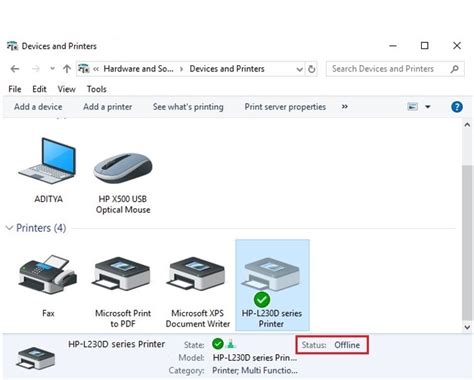Minimize the Devices and Printers window
The image size is (474, 380).
(393, 46)
